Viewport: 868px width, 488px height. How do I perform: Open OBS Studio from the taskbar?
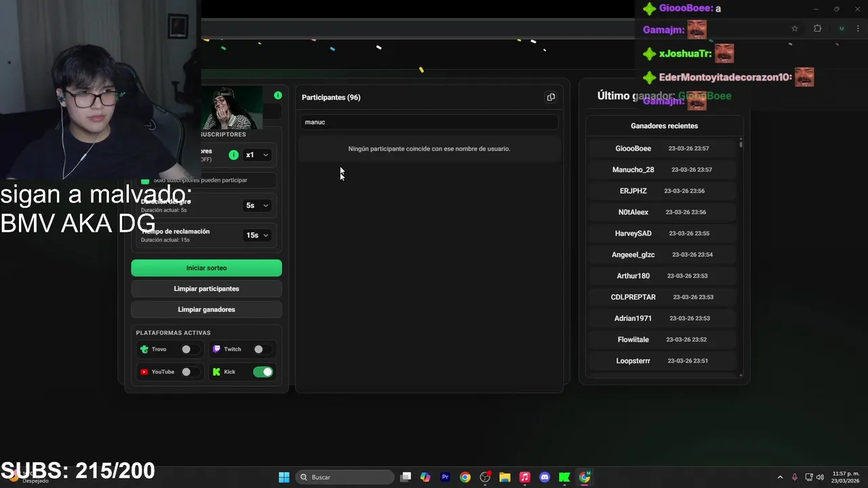click(485, 477)
